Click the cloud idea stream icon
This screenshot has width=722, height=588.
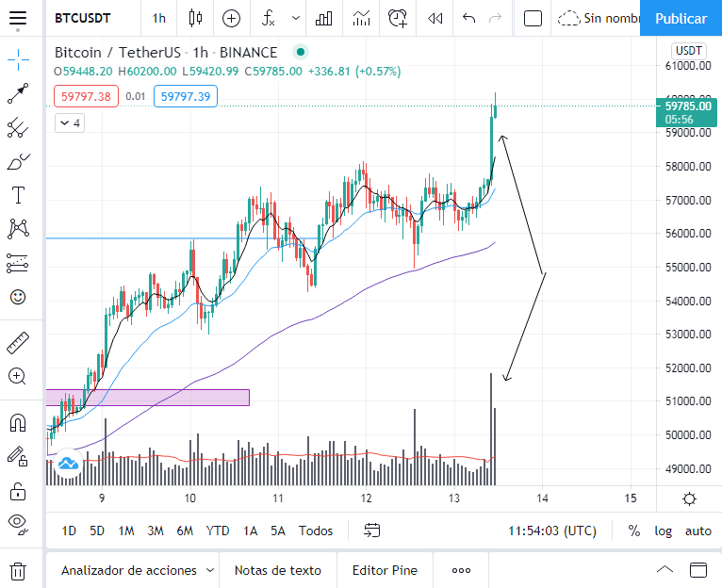point(68,464)
